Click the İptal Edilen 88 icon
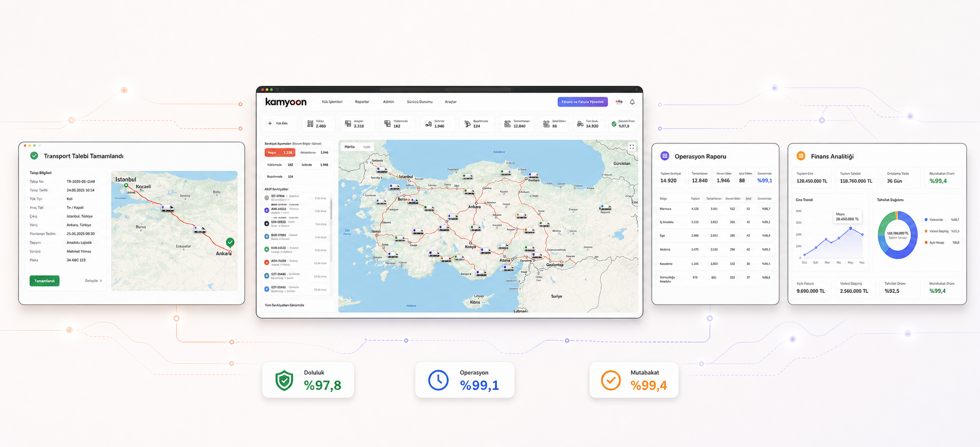 [x=546, y=124]
